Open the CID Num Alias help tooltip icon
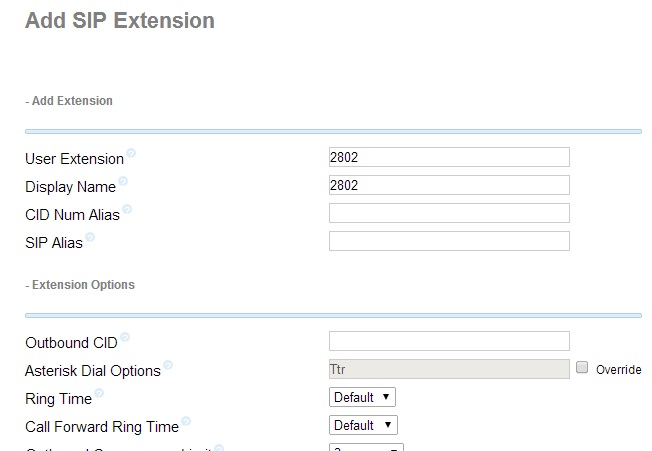 pyautogui.click(x=127, y=210)
